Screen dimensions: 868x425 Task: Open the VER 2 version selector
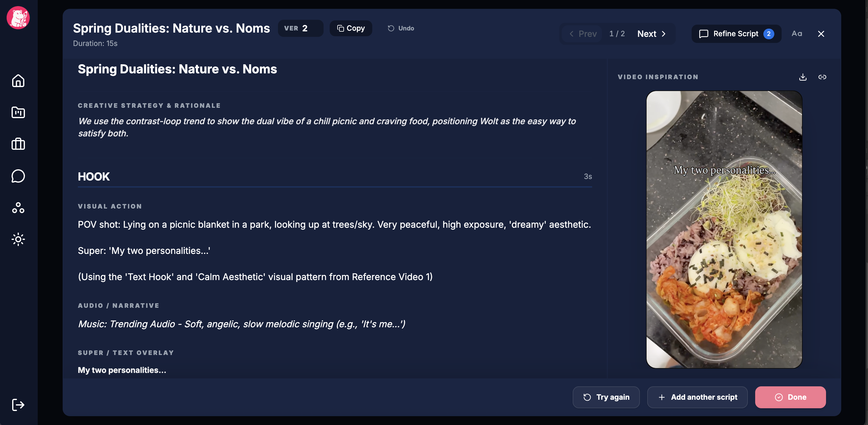tap(300, 28)
